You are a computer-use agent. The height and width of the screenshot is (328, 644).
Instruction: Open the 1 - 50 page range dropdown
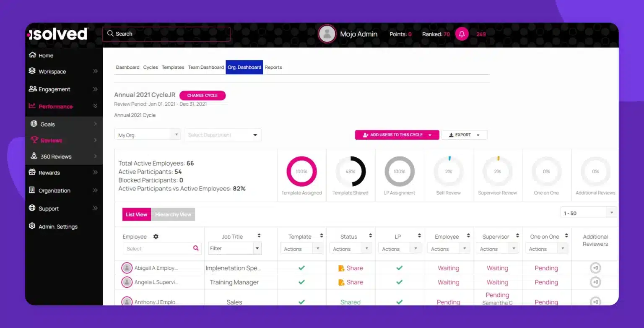tap(589, 213)
